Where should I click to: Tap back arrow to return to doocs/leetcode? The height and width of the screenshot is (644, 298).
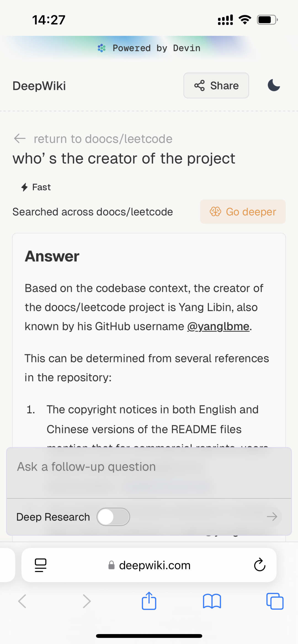pyautogui.click(x=20, y=139)
